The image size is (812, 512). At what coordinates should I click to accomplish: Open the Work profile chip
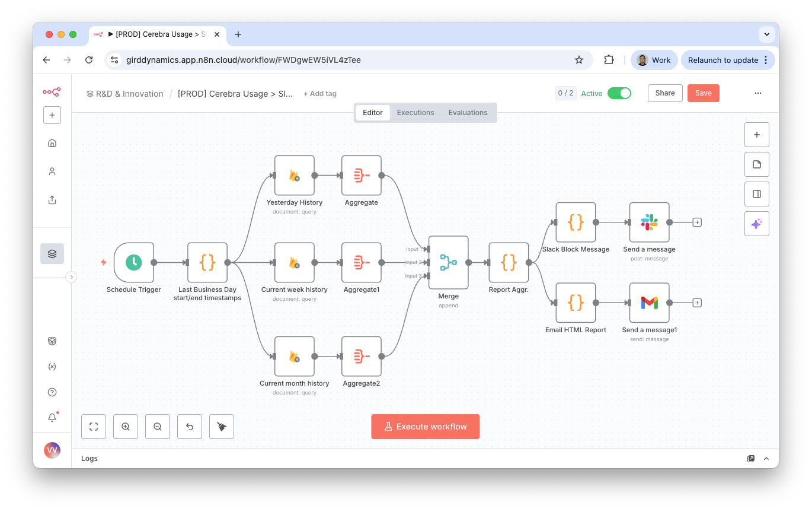654,60
